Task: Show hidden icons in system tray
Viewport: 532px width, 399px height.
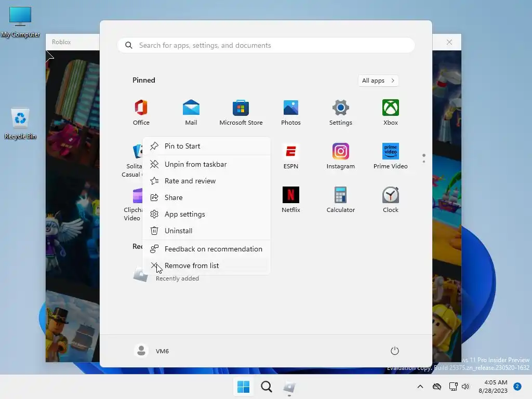Action: point(420,387)
